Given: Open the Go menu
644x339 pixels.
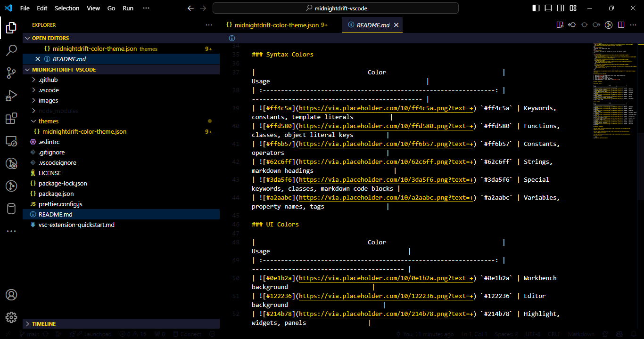Looking at the screenshot, I should click(x=111, y=8).
